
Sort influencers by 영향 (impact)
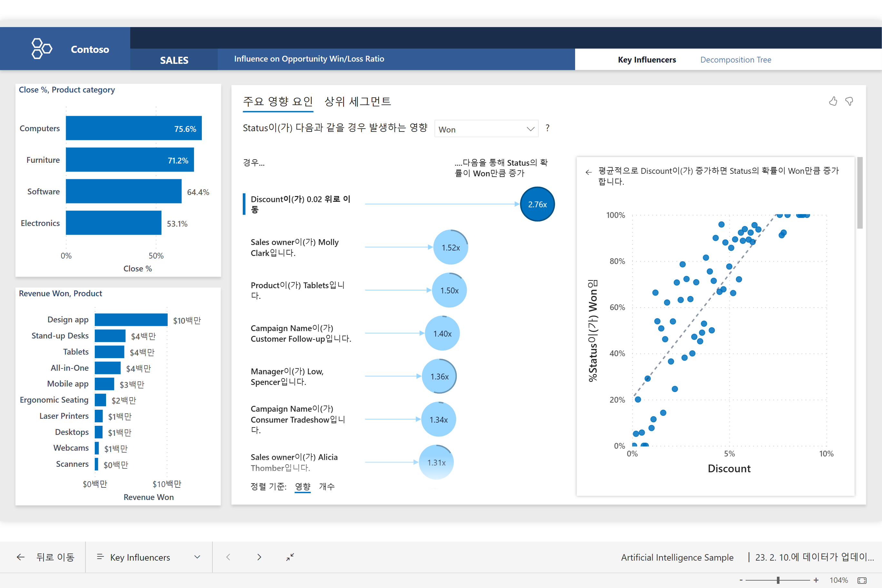pyautogui.click(x=303, y=486)
